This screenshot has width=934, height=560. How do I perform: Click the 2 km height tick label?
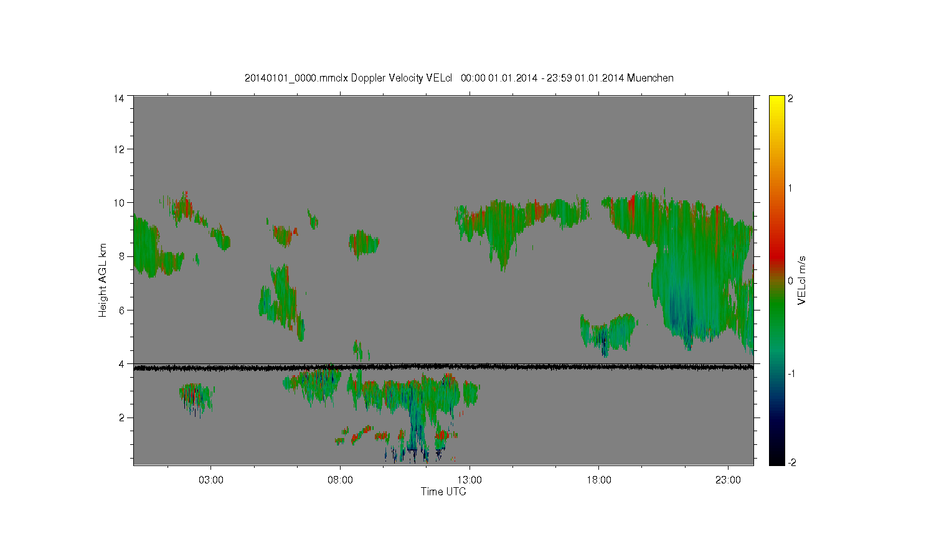121,418
